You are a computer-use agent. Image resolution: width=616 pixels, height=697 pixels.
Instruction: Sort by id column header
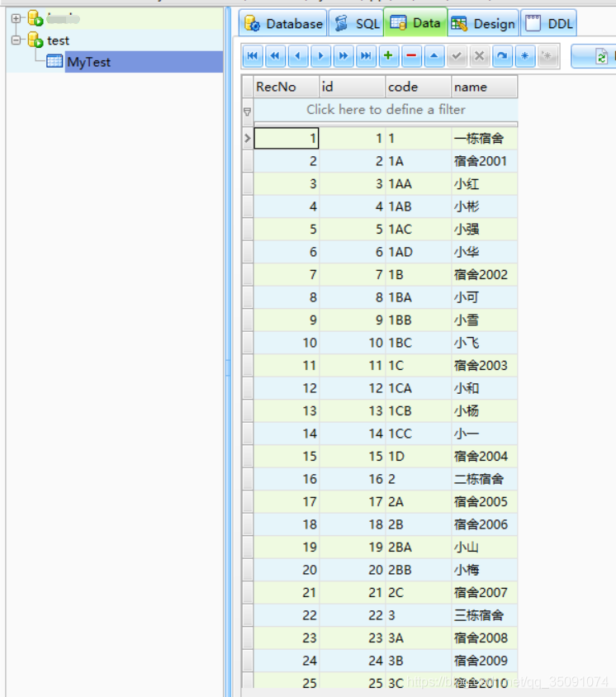(352, 87)
